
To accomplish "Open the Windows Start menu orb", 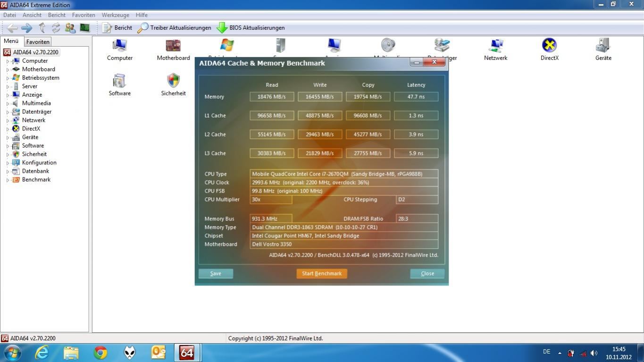I will coord(12,353).
